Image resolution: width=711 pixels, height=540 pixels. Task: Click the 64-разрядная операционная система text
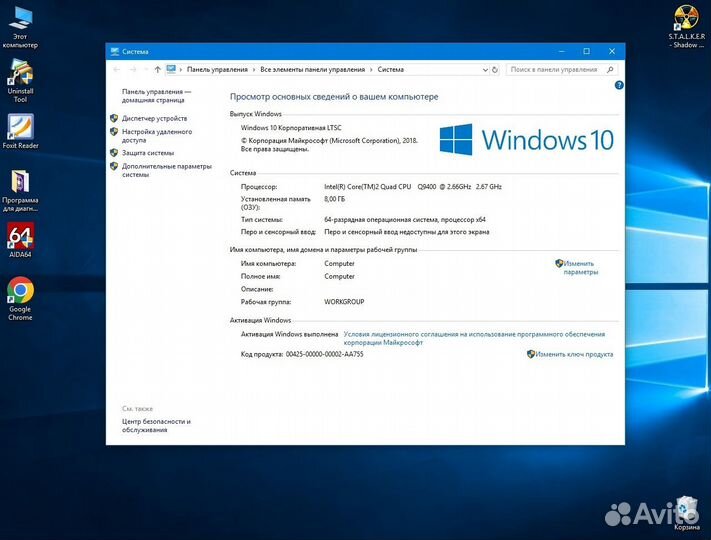[x=404, y=219]
